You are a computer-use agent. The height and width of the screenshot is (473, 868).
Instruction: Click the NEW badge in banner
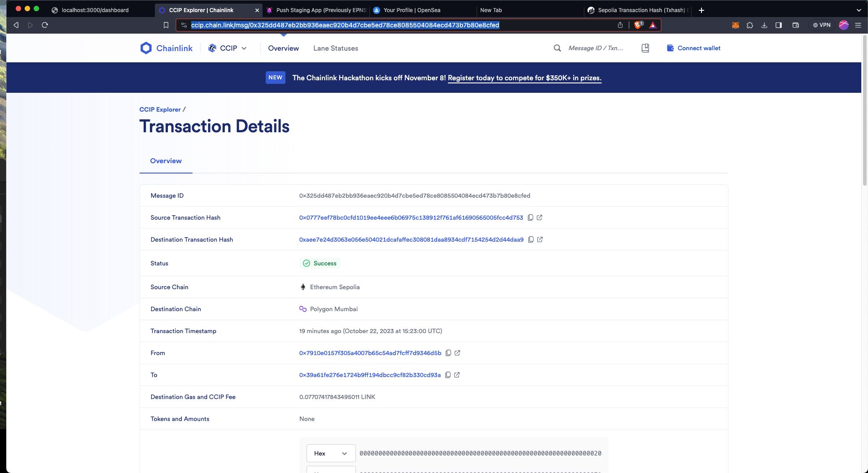click(x=275, y=78)
